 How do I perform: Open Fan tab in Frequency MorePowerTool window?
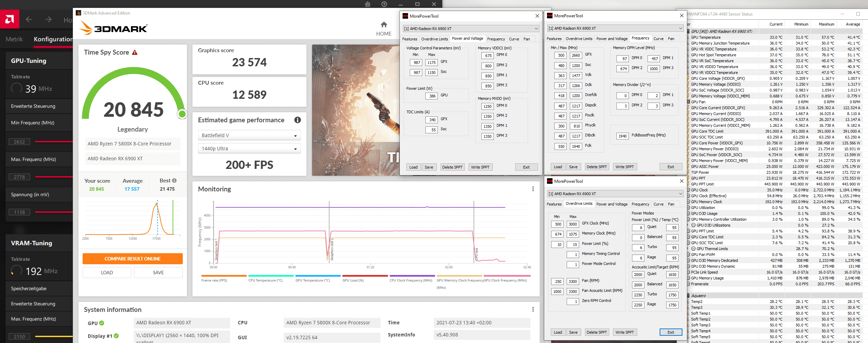pyautogui.click(x=671, y=39)
